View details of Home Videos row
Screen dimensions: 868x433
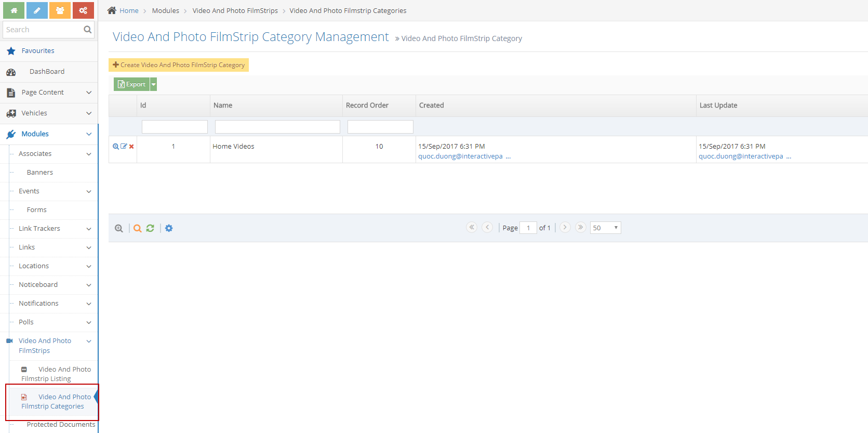click(116, 147)
